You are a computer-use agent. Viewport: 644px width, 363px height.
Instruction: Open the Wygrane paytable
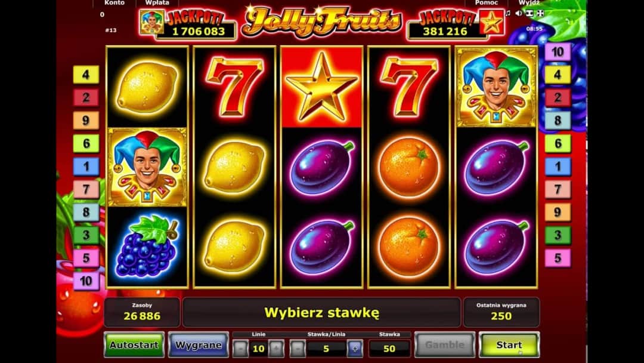[x=199, y=345]
